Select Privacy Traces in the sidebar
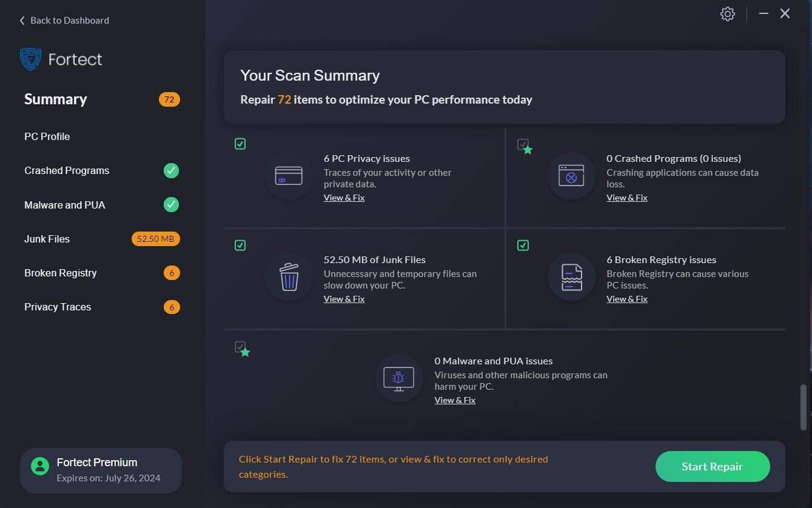The width and height of the screenshot is (812, 508). [57, 307]
